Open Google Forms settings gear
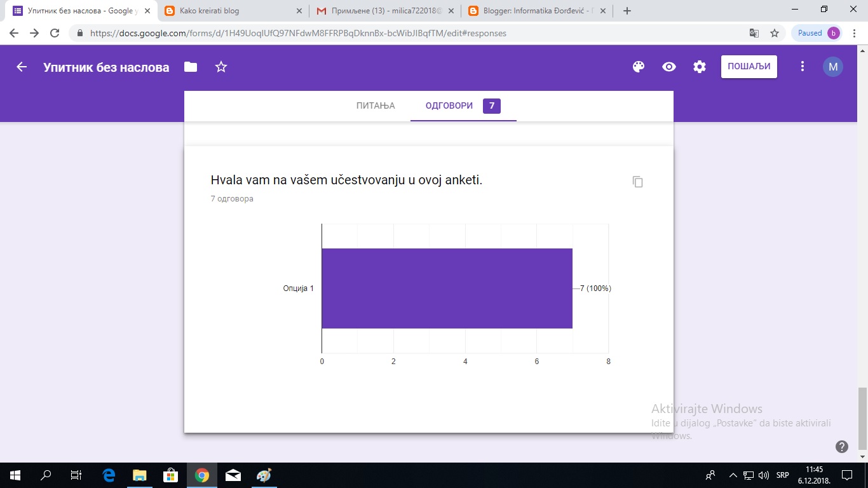 pyautogui.click(x=699, y=66)
